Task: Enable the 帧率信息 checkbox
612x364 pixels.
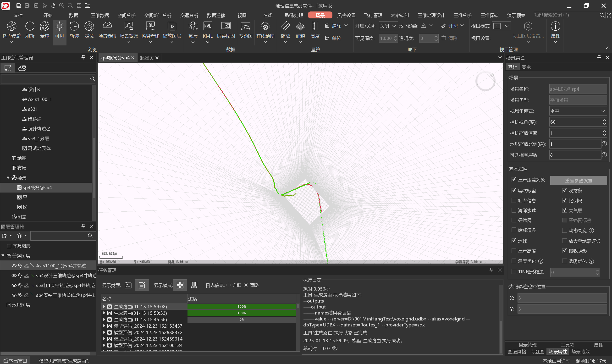Action: click(x=514, y=200)
